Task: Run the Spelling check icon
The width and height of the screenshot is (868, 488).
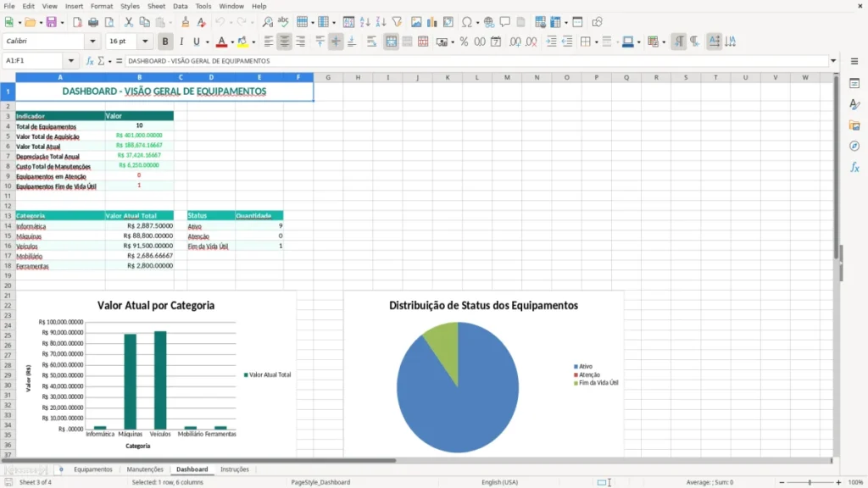Action: (283, 22)
